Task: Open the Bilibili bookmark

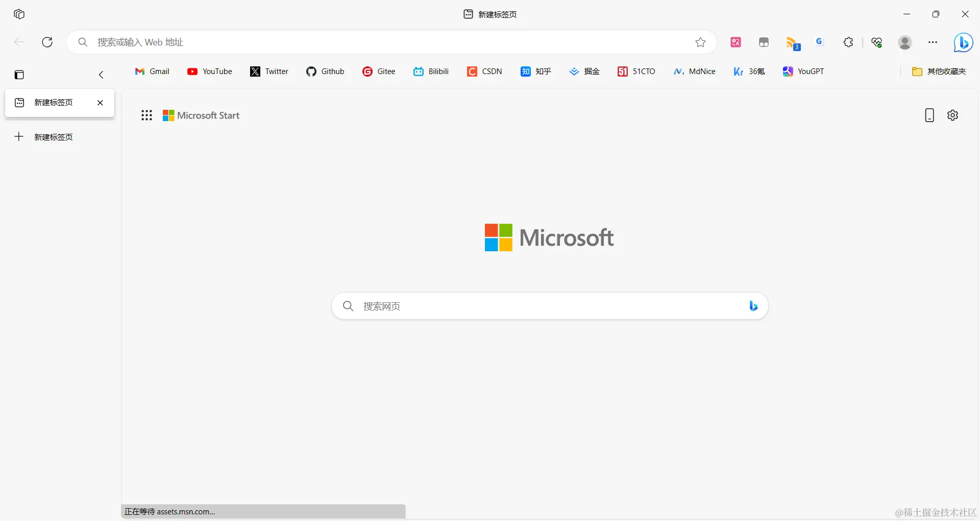Action: coord(431,72)
